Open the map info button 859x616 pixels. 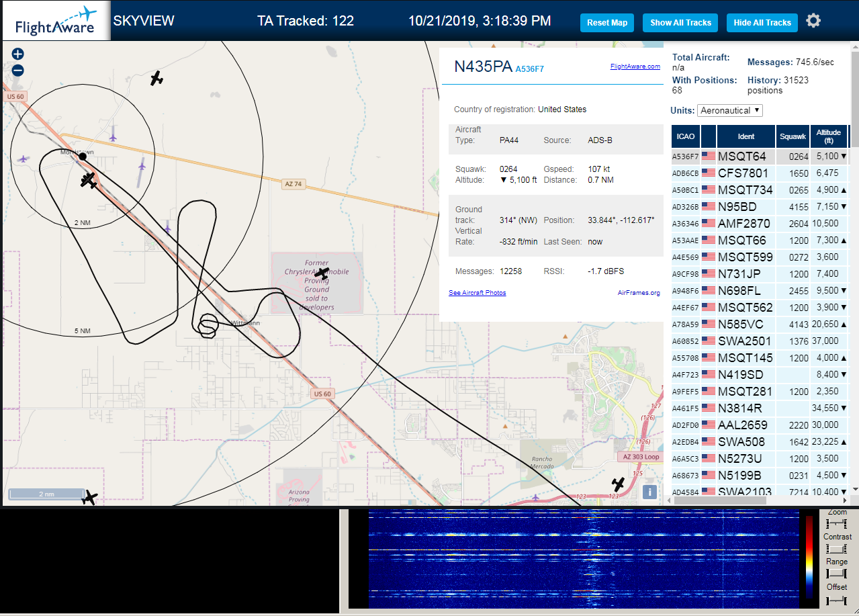tap(649, 492)
